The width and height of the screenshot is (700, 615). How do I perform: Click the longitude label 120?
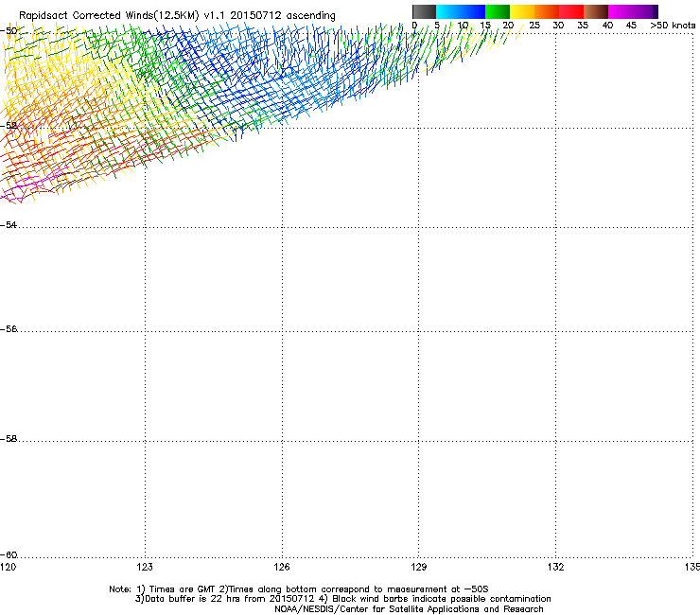pyautogui.click(x=8, y=567)
